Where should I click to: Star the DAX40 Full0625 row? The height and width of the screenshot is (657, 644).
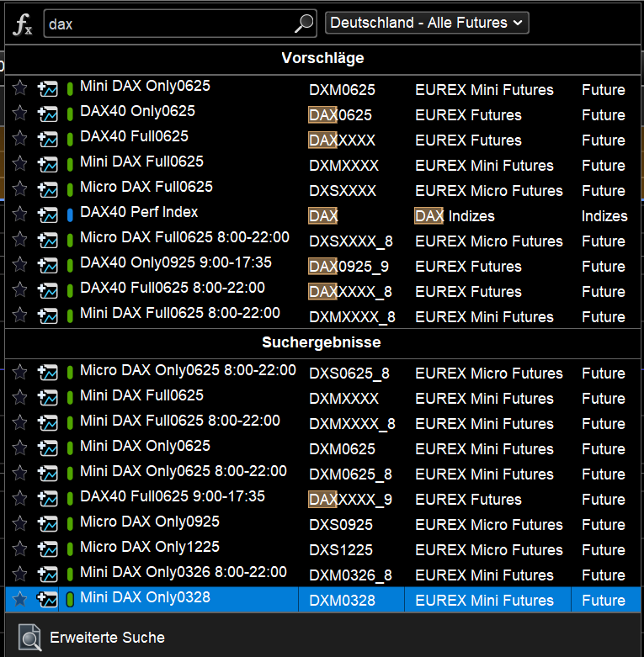click(x=19, y=138)
